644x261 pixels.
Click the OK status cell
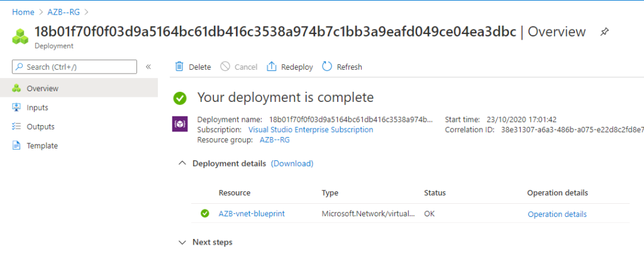[x=430, y=214]
